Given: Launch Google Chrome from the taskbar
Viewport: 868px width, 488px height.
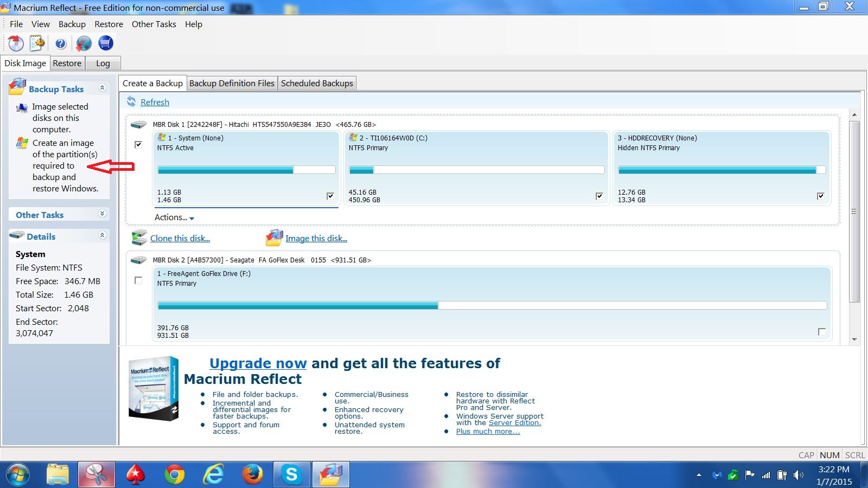Looking at the screenshot, I should click(174, 475).
